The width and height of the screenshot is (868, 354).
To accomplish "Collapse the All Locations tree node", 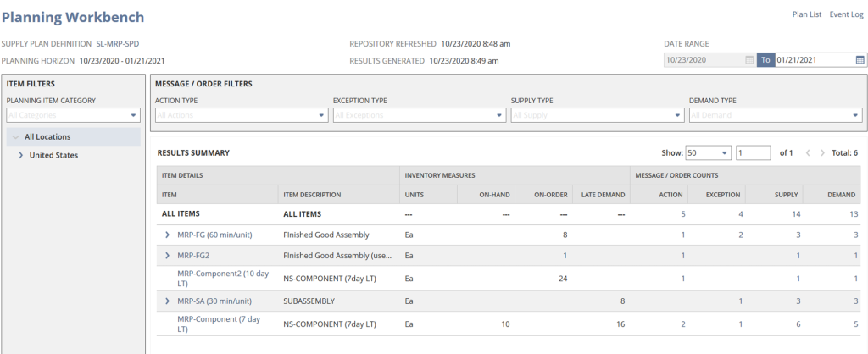I will 15,136.
